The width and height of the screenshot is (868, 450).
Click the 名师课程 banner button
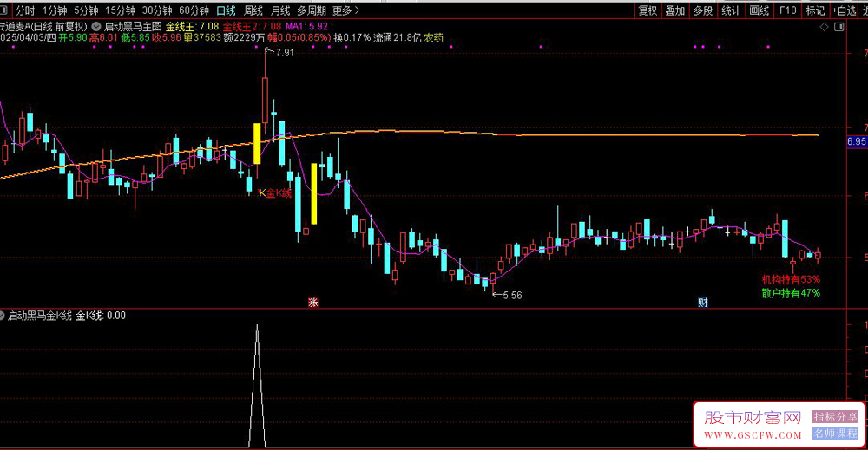tap(835, 433)
